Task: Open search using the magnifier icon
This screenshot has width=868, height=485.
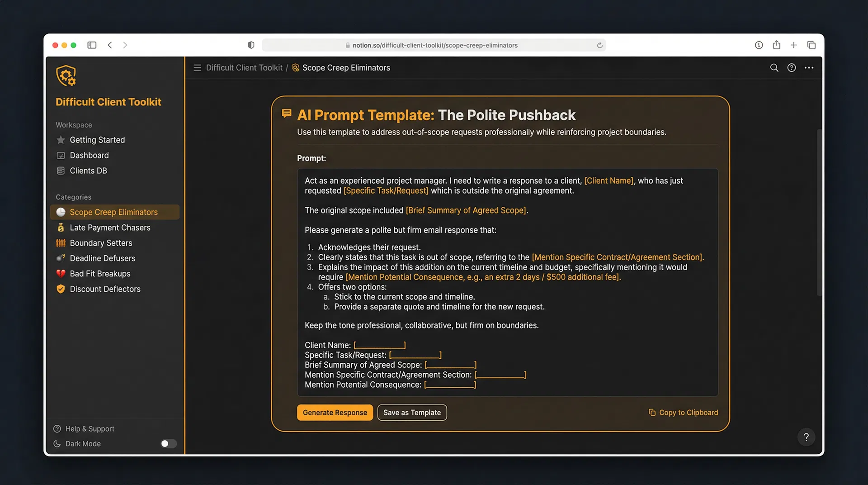Action: (x=774, y=67)
